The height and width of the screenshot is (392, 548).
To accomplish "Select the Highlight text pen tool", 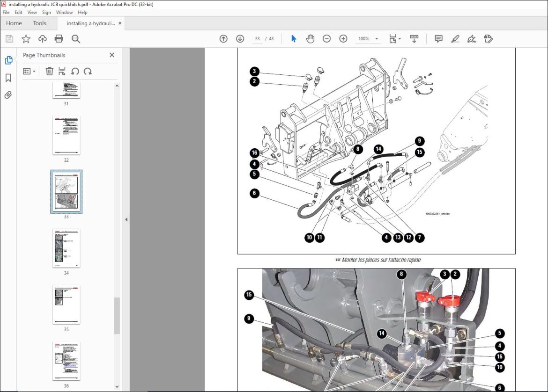I will coord(455,39).
